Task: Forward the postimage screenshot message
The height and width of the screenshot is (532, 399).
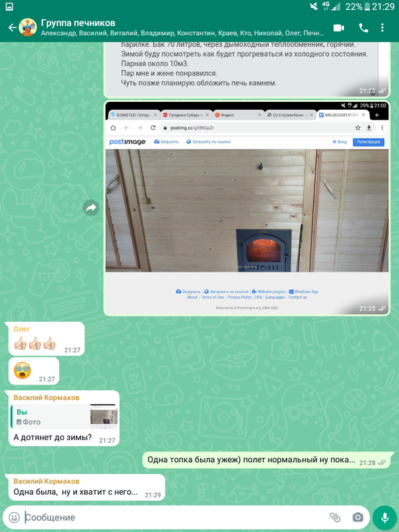Action: coord(91,207)
